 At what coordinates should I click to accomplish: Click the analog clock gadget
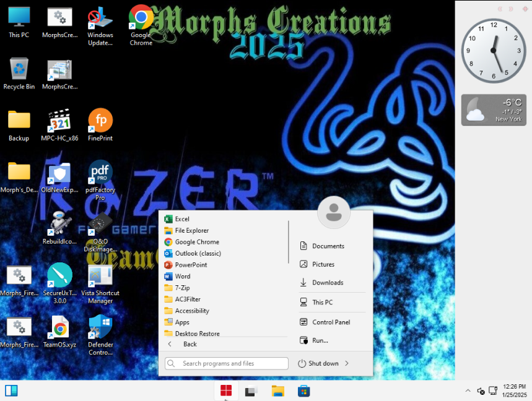click(x=493, y=51)
